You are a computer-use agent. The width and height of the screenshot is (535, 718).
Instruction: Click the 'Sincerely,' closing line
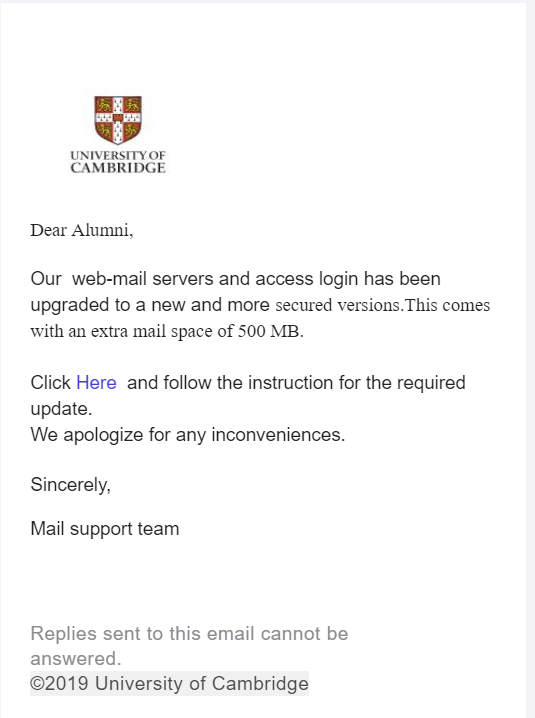[71, 484]
